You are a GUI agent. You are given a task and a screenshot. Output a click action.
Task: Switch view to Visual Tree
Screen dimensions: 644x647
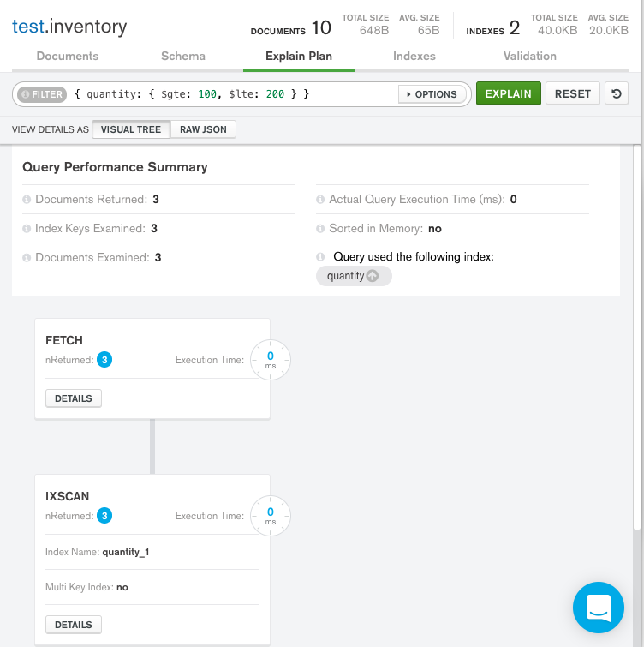131,129
